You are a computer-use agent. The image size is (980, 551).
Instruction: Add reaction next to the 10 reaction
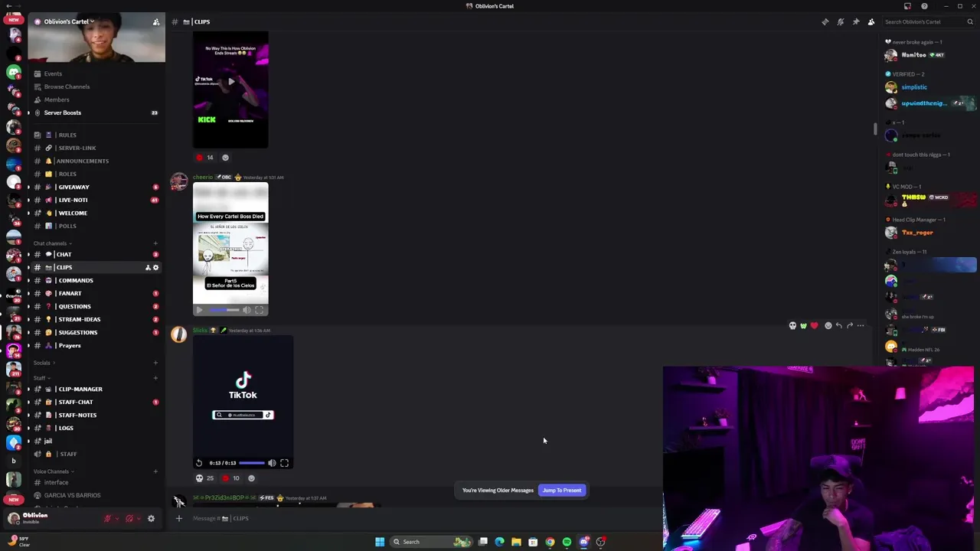[x=251, y=478]
